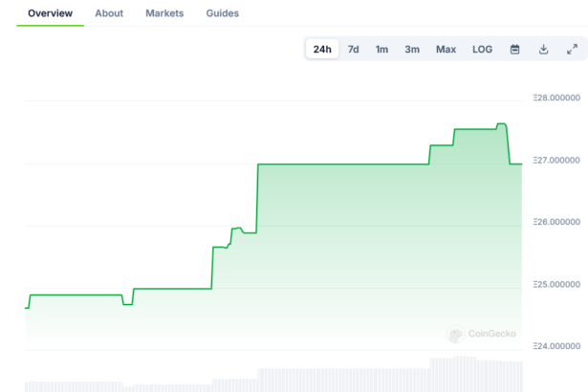Click the Ξ28.000000 axis label
Viewport: 588px width, 392px height.
(555, 98)
